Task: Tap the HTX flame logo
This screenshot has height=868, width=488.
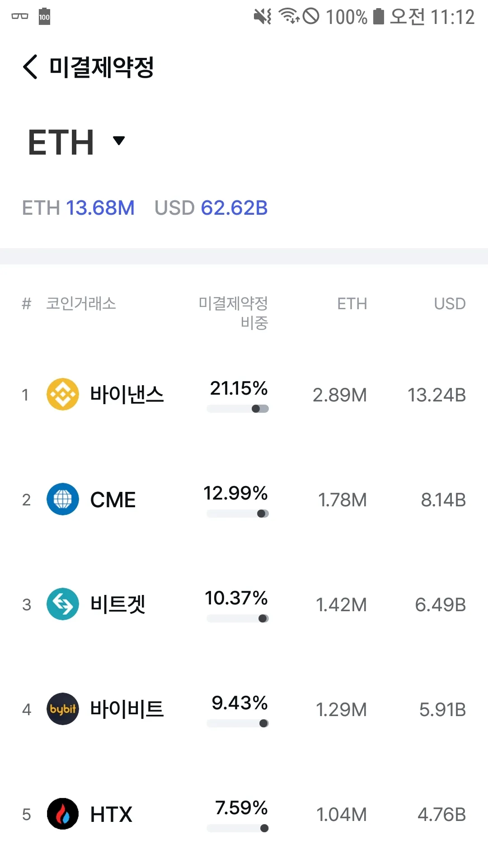Action: tap(63, 814)
